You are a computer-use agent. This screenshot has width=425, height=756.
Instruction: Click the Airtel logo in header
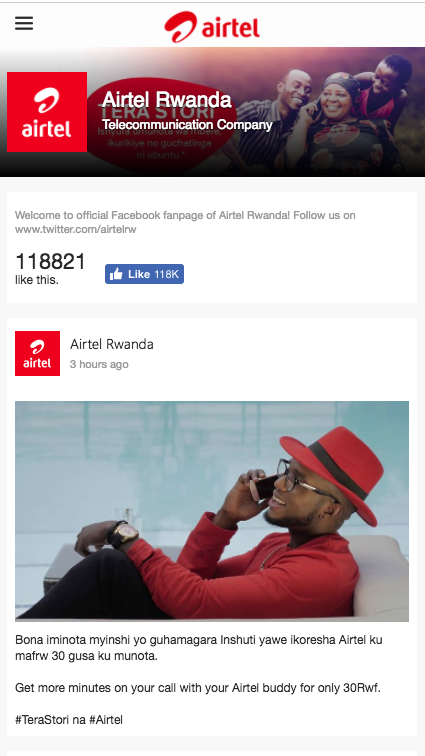[x=212, y=27]
